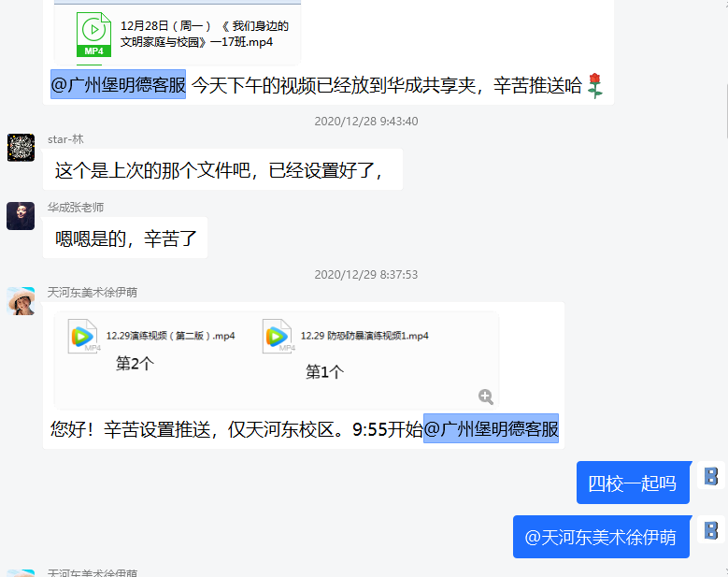The height and width of the screenshot is (577, 728).
Task: Click own avatar beside @天河东美术徐伊萌 message
Action: [x=711, y=530]
